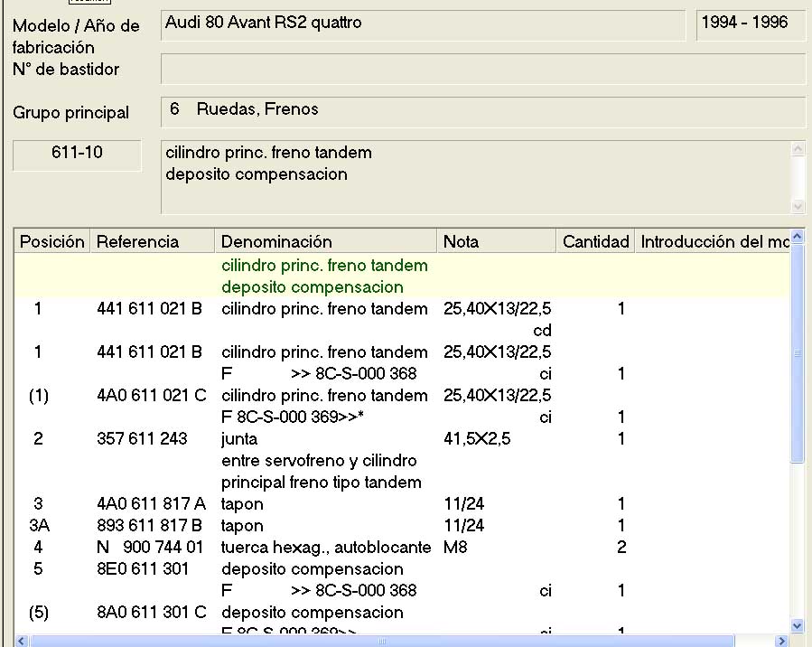Image resolution: width=812 pixels, height=647 pixels.
Task: Click the table's vertical scrollbar up arrow
Action: [x=797, y=236]
